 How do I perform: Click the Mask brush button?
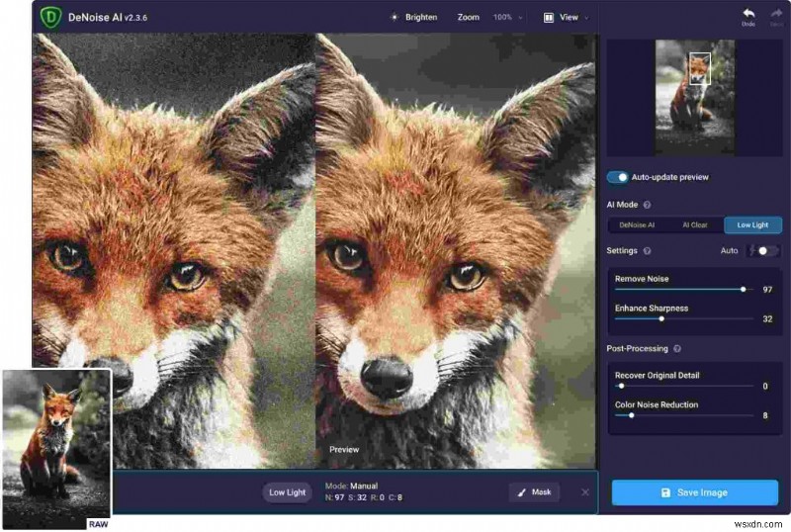(534, 492)
